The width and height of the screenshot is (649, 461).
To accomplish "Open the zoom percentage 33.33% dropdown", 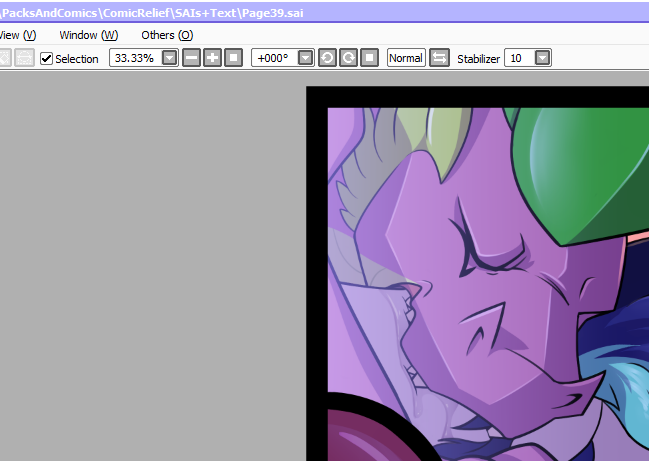I will tap(169, 58).
